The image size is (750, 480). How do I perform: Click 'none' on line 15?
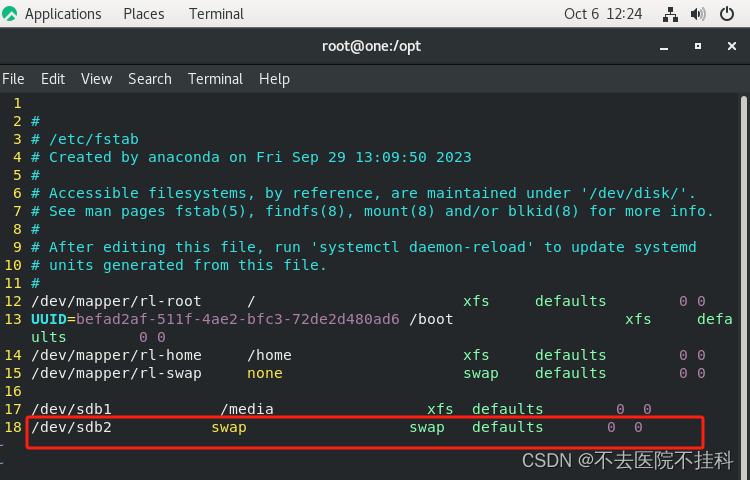click(x=265, y=373)
